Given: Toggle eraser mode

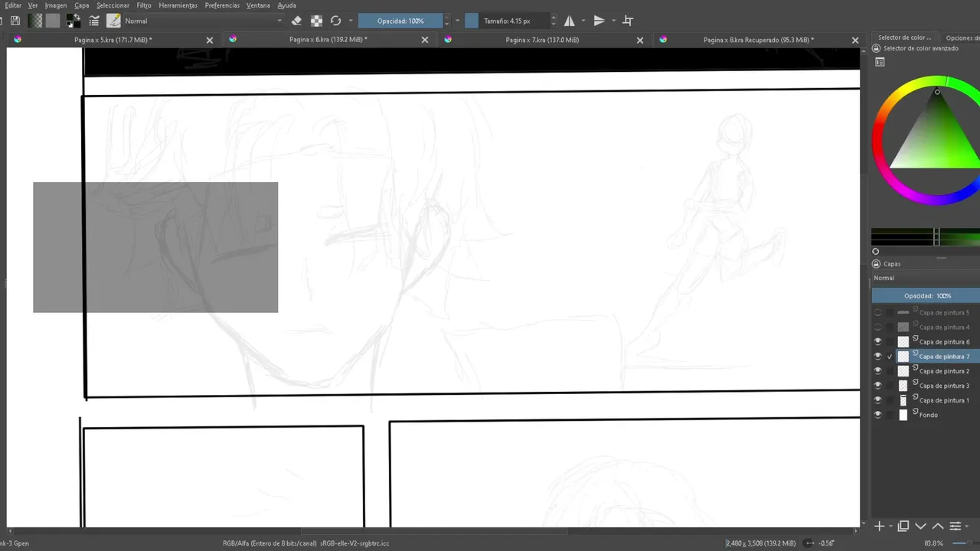Looking at the screenshot, I should [296, 21].
